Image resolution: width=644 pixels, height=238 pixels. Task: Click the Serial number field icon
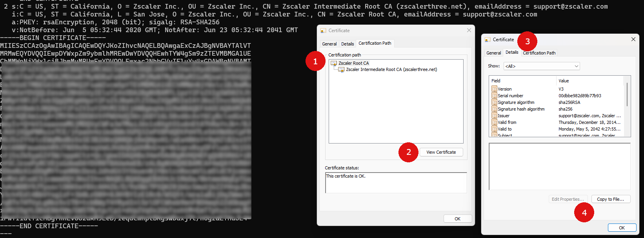point(494,96)
